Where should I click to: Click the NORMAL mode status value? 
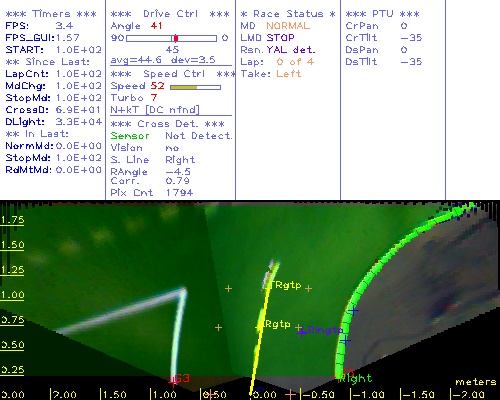(x=288, y=26)
